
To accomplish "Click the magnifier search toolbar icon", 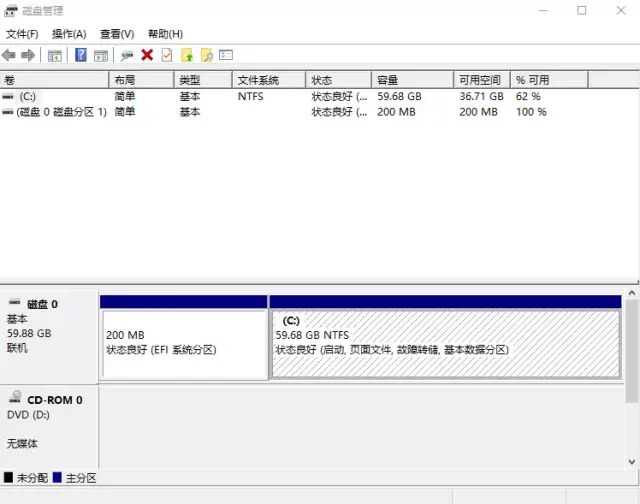I will coord(207,55).
